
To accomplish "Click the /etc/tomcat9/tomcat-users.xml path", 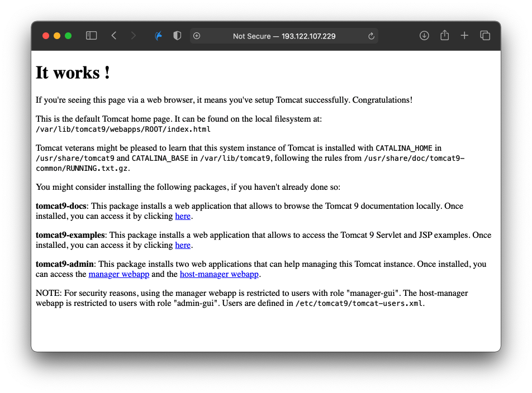I will tap(359, 304).
